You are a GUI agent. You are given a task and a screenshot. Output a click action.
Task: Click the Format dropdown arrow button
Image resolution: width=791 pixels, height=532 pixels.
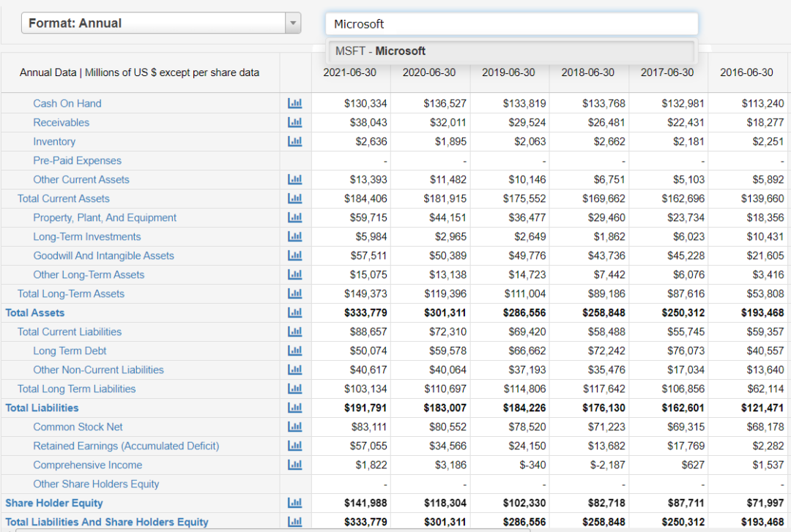point(292,23)
